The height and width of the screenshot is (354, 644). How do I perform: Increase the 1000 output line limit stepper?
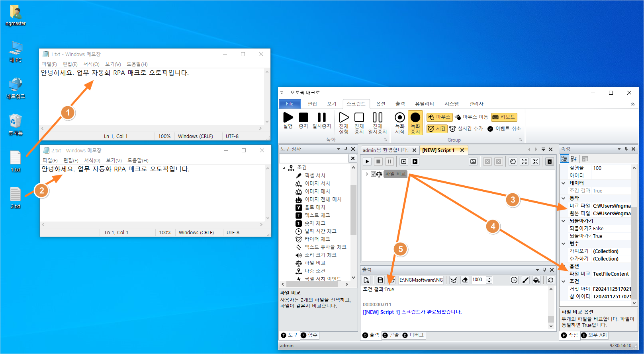(489, 278)
